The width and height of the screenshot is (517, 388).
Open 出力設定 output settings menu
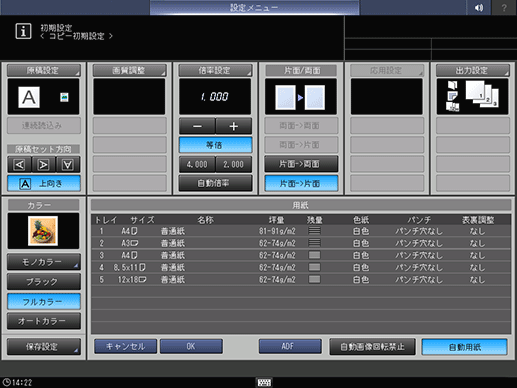(473, 70)
